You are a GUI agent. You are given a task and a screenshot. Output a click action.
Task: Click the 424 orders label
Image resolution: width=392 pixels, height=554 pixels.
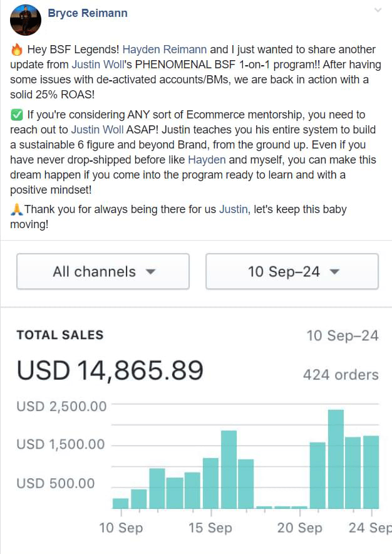point(341,375)
